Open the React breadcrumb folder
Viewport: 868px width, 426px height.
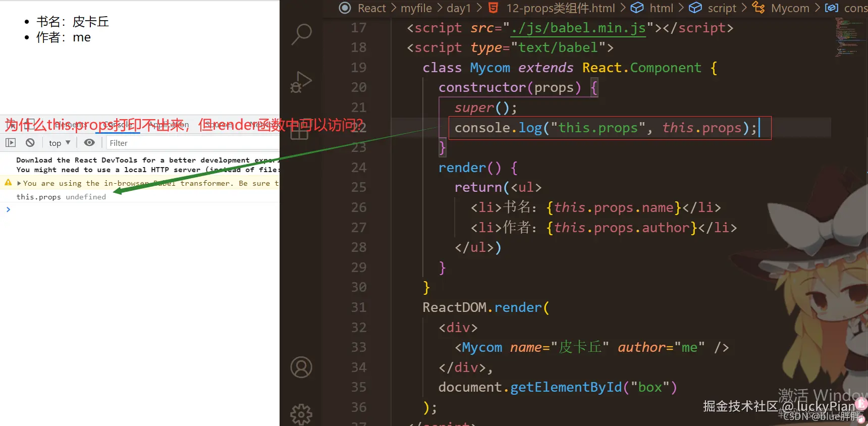[372, 8]
